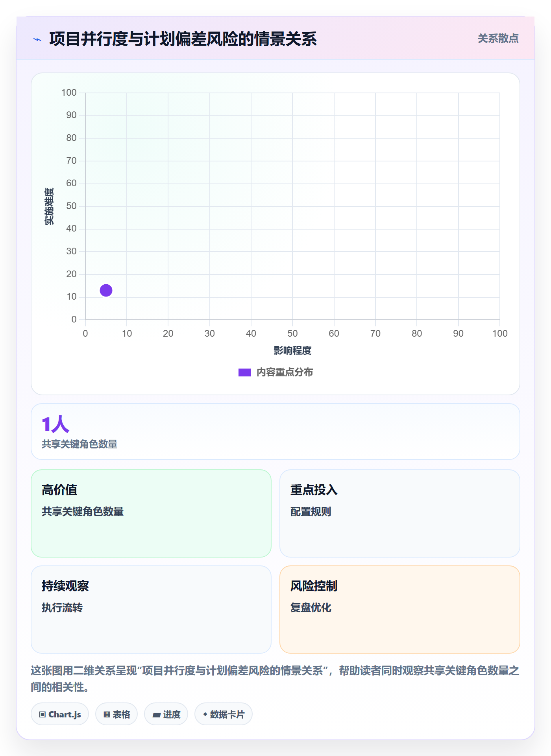
Task: Click the legend label 内容重点分布
Action: [285, 372]
